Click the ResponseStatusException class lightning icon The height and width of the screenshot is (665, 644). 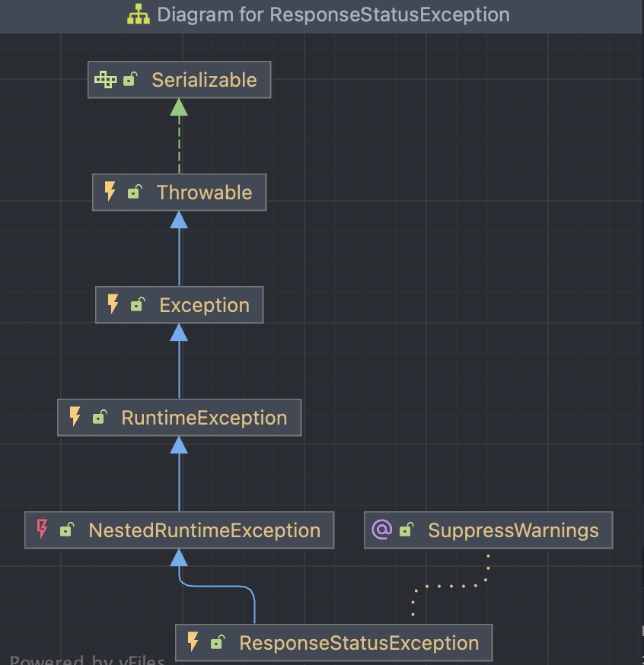pyautogui.click(x=193, y=642)
